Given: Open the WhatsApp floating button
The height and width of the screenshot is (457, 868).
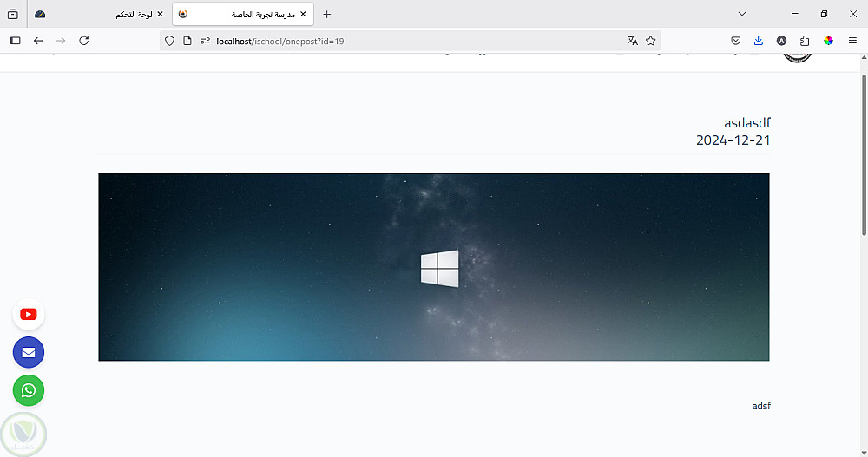Looking at the screenshot, I should (x=29, y=390).
